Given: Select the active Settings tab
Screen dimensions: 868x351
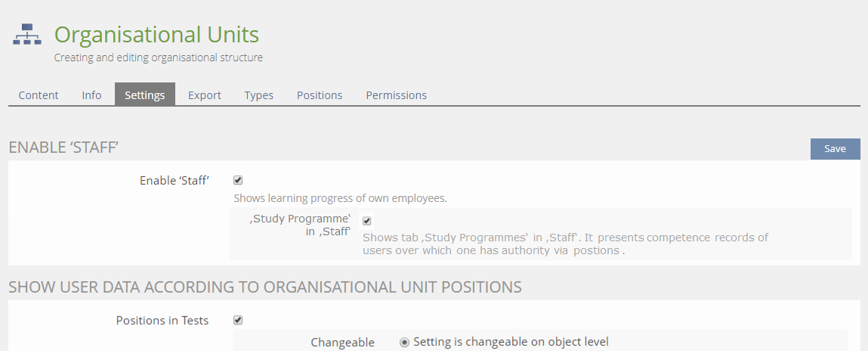Looking at the screenshot, I should pos(145,95).
